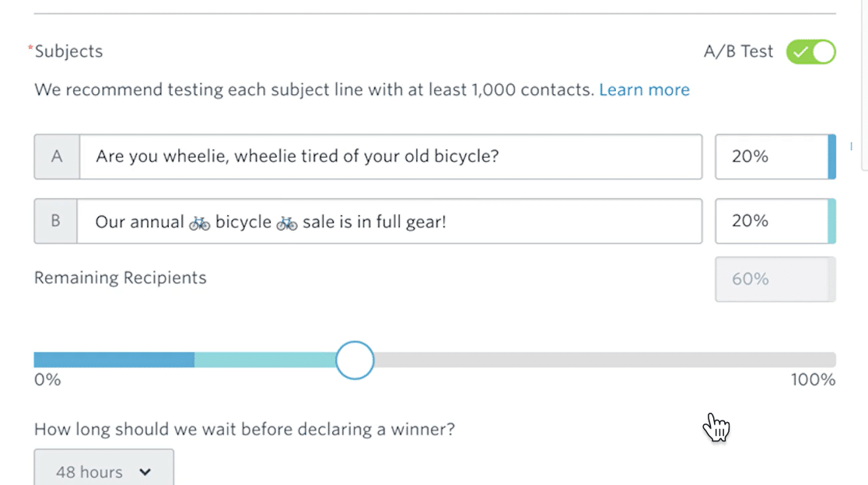Disable A/B testing with the green switch

811,51
